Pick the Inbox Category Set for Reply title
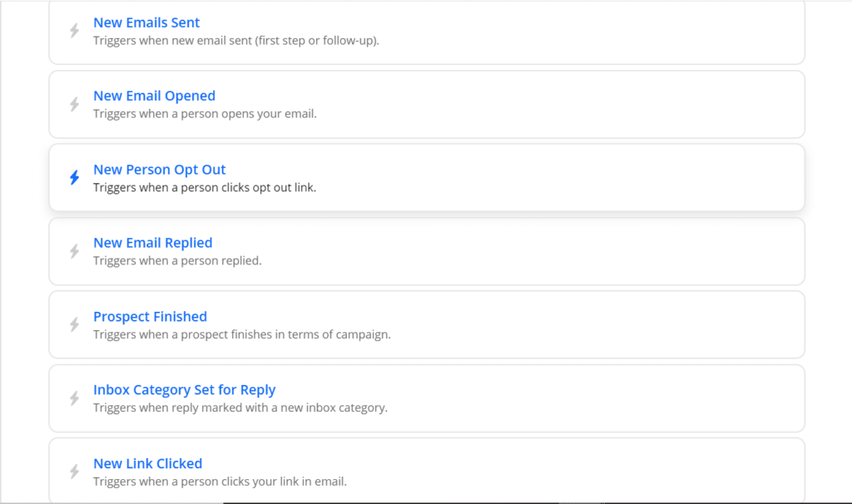 pyautogui.click(x=184, y=390)
